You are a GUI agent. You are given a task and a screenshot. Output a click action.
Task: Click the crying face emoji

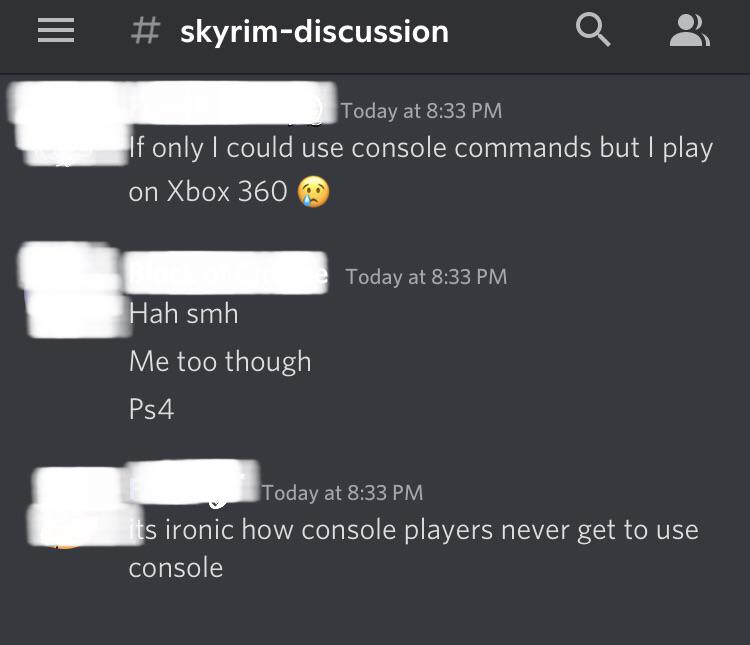click(313, 192)
